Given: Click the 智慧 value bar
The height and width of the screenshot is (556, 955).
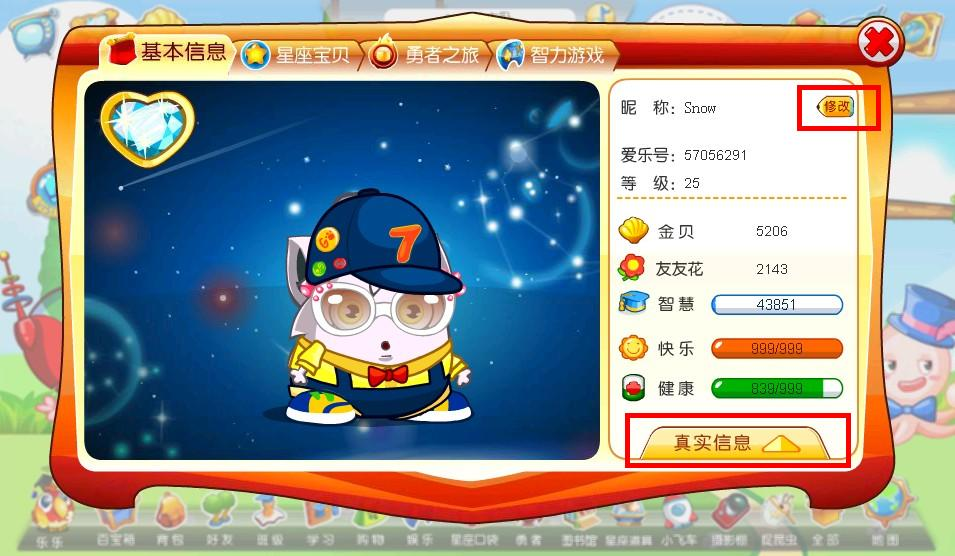Looking at the screenshot, I should (777, 304).
